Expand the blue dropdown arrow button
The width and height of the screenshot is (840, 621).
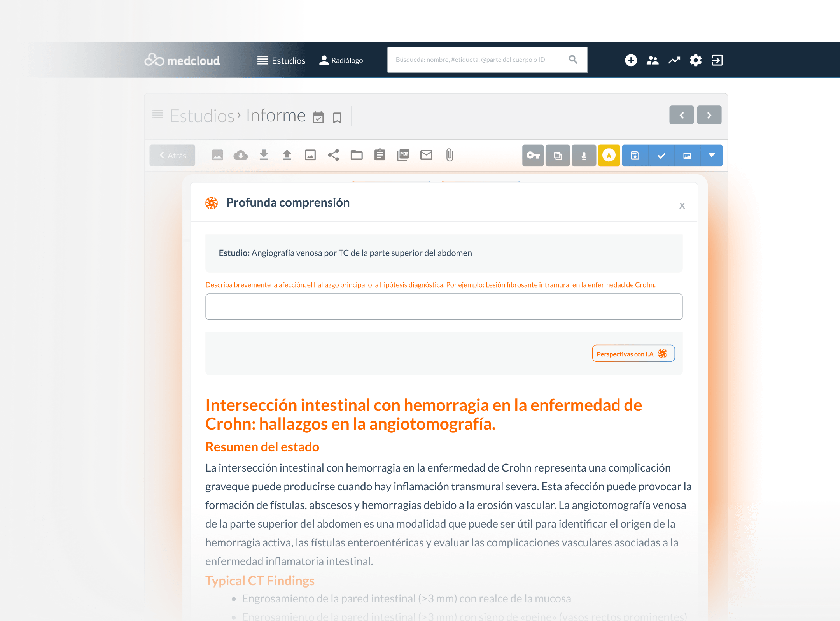coord(711,156)
